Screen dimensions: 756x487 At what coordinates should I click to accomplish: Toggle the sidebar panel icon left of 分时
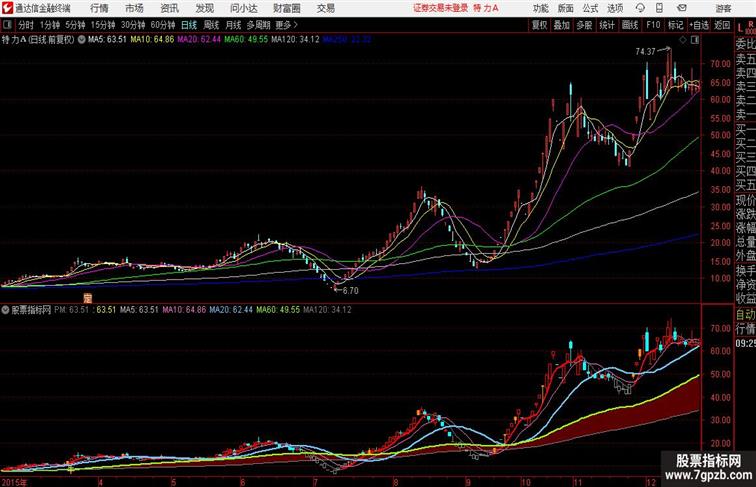7,25
